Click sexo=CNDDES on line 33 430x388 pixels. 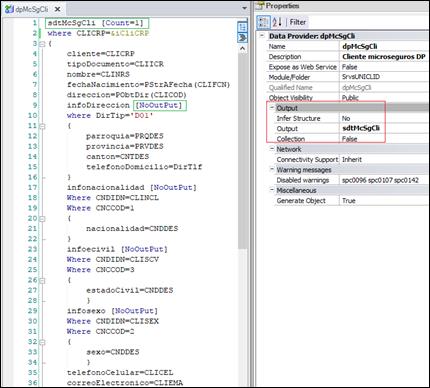pyautogui.click(x=113, y=352)
